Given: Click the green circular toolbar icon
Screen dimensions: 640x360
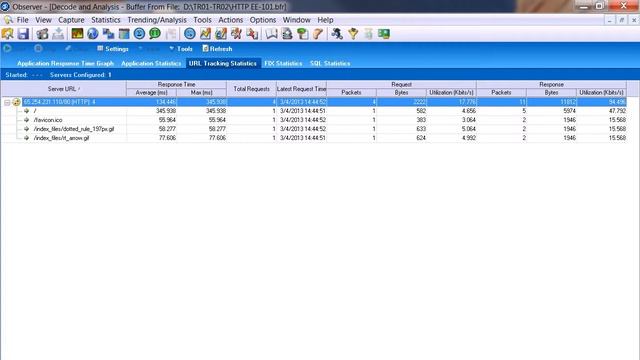Looking at the screenshot, I should tap(155, 34).
